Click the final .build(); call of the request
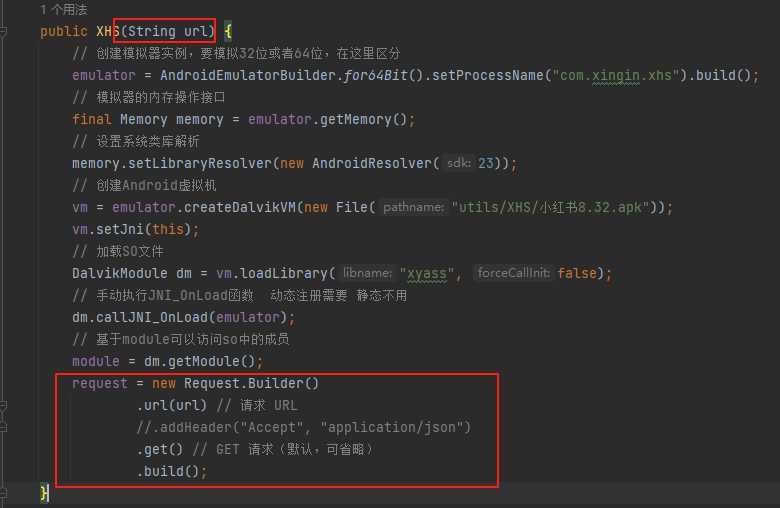Image resolution: width=780 pixels, height=508 pixels. [x=171, y=472]
